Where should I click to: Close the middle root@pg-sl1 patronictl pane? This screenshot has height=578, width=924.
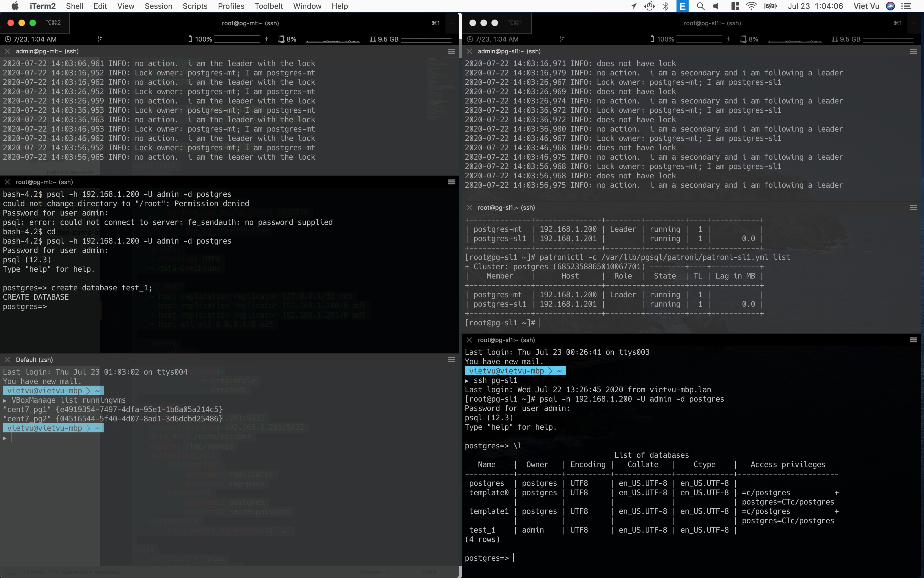pos(469,208)
